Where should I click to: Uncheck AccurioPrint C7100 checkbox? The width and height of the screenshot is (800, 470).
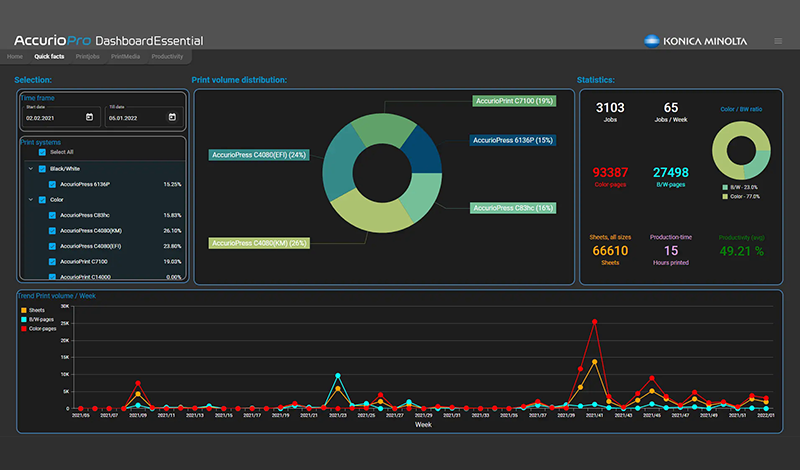(x=52, y=262)
